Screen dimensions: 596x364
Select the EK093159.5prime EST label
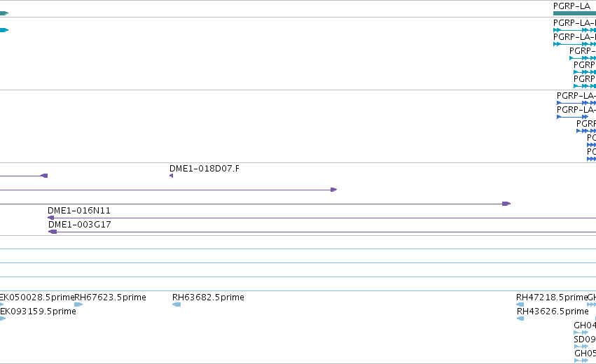38,311
